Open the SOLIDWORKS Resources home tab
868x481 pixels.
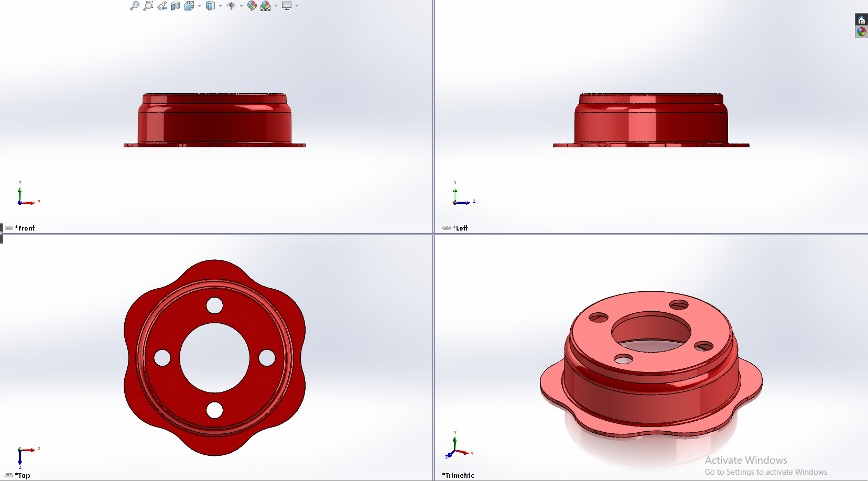point(861,20)
